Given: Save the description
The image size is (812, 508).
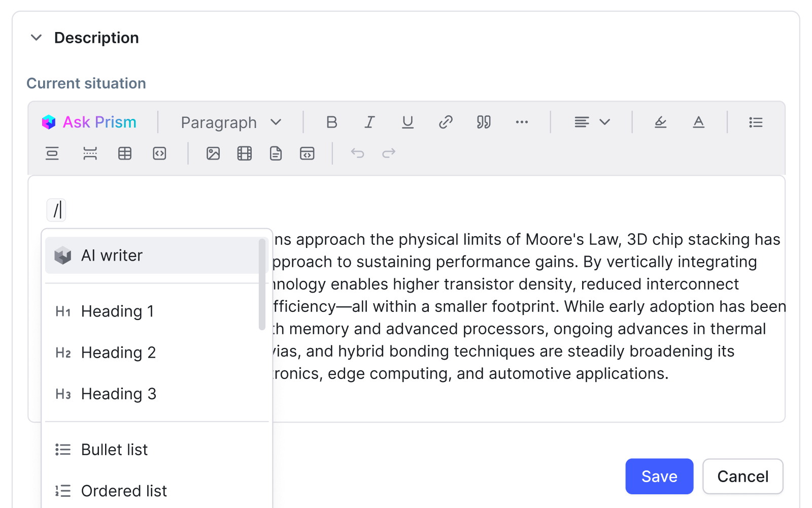Looking at the screenshot, I should click(x=659, y=477).
